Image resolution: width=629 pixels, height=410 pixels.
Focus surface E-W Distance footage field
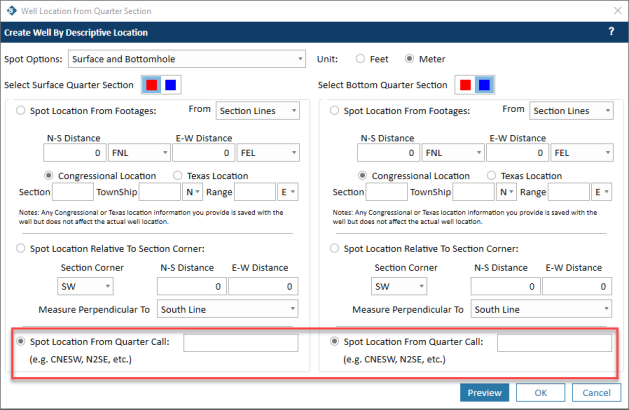pos(204,153)
